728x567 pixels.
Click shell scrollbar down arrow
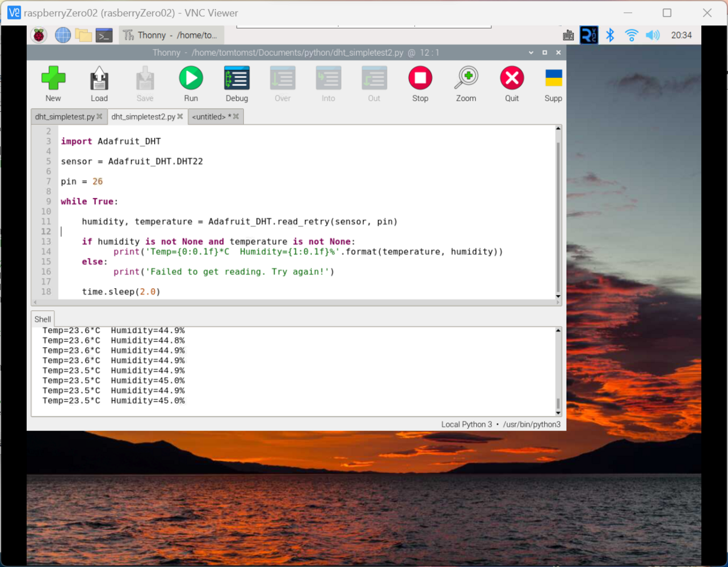coord(558,413)
